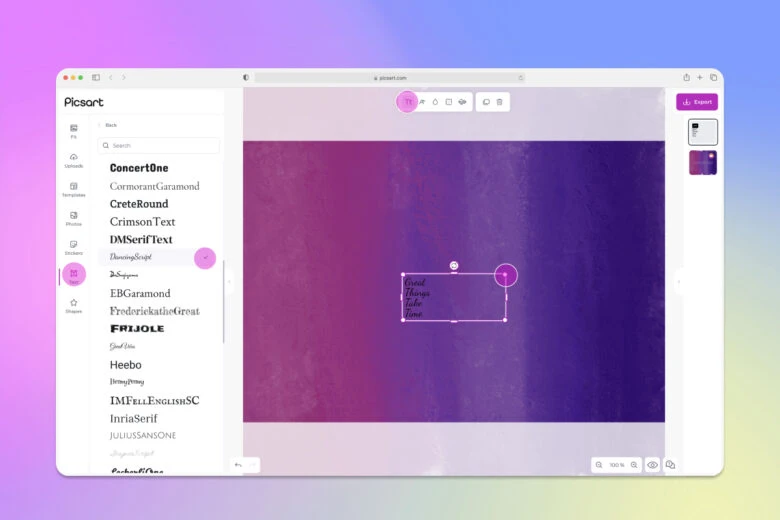Click the undo arrow button
This screenshot has width=780, height=520.
[x=238, y=464]
